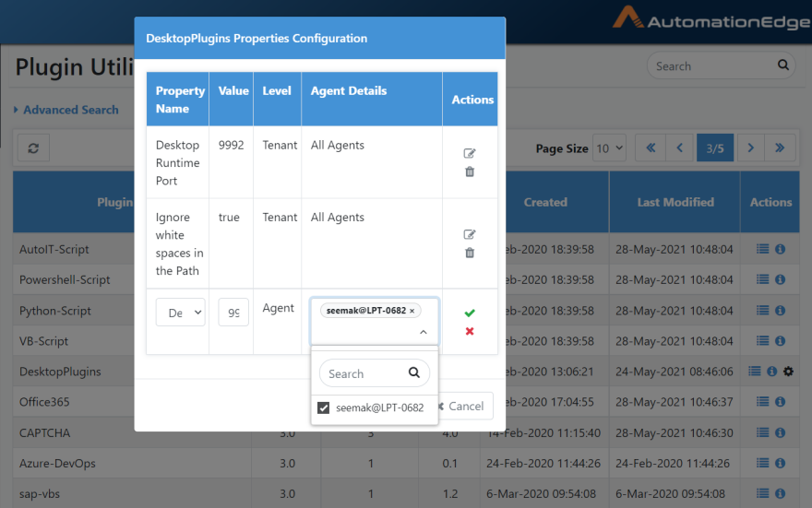Viewport: 812px width, 508px height.
Task: Click the value input field in new row
Action: [233, 312]
